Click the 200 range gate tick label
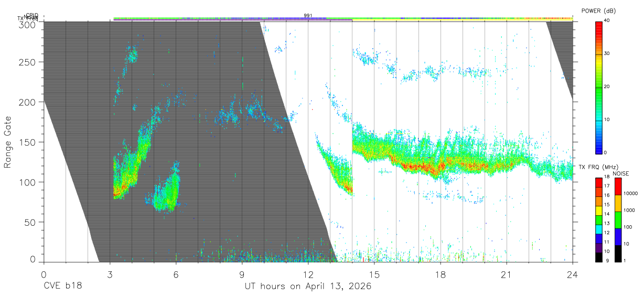Image resolution: width=644 pixels, height=297 pixels. pyautogui.click(x=28, y=102)
